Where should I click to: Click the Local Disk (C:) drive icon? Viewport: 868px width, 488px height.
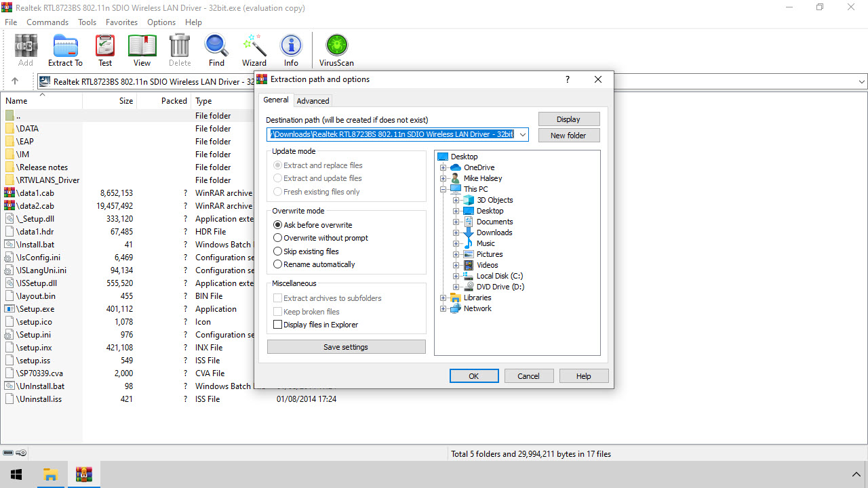pyautogui.click(x=469, y=276)
